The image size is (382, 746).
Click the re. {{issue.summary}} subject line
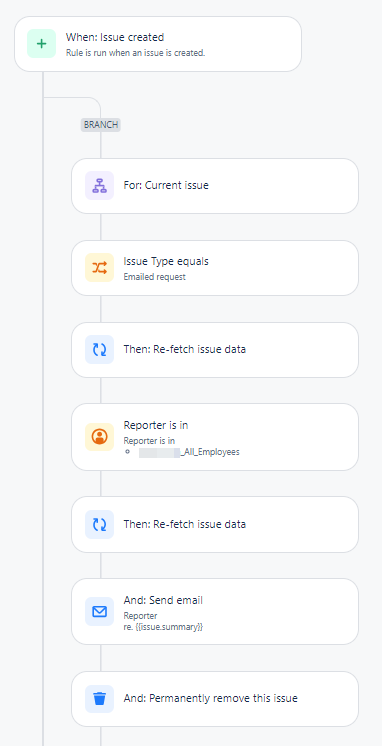point(163,627)
